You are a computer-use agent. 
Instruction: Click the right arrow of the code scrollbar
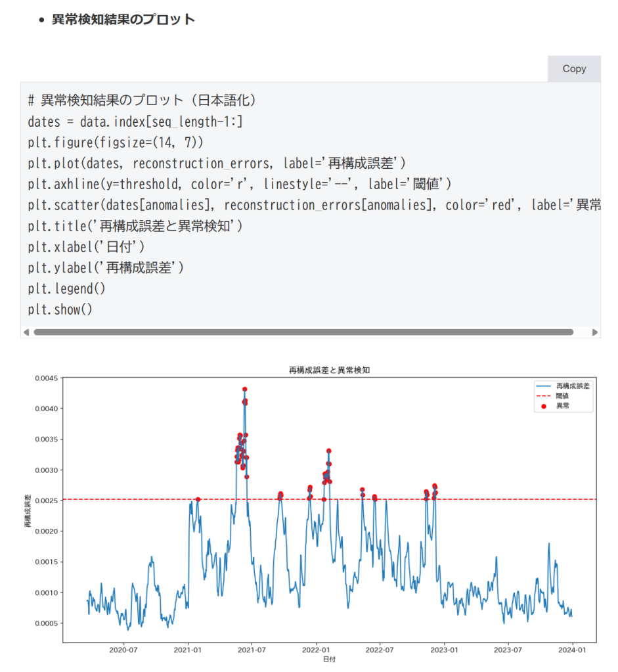595,332
